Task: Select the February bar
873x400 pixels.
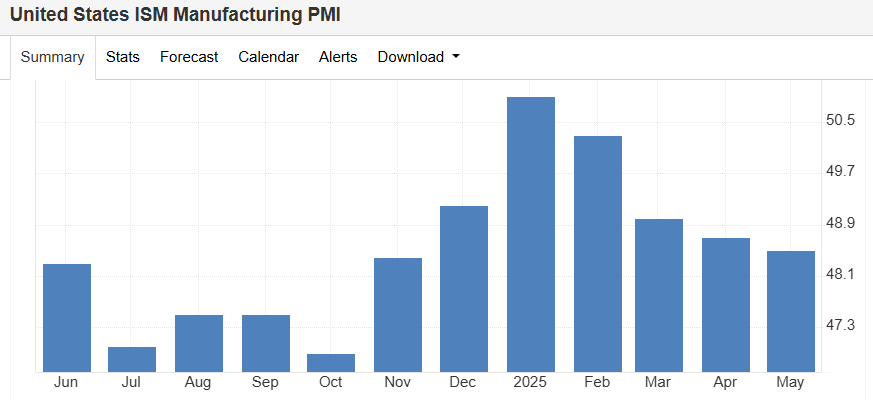Action: (597, 254)
